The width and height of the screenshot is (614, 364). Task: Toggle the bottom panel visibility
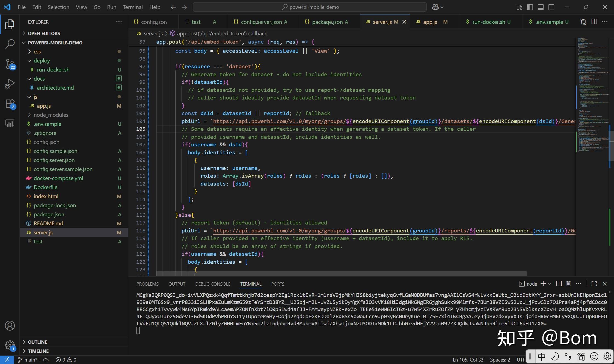pos(540,7)
